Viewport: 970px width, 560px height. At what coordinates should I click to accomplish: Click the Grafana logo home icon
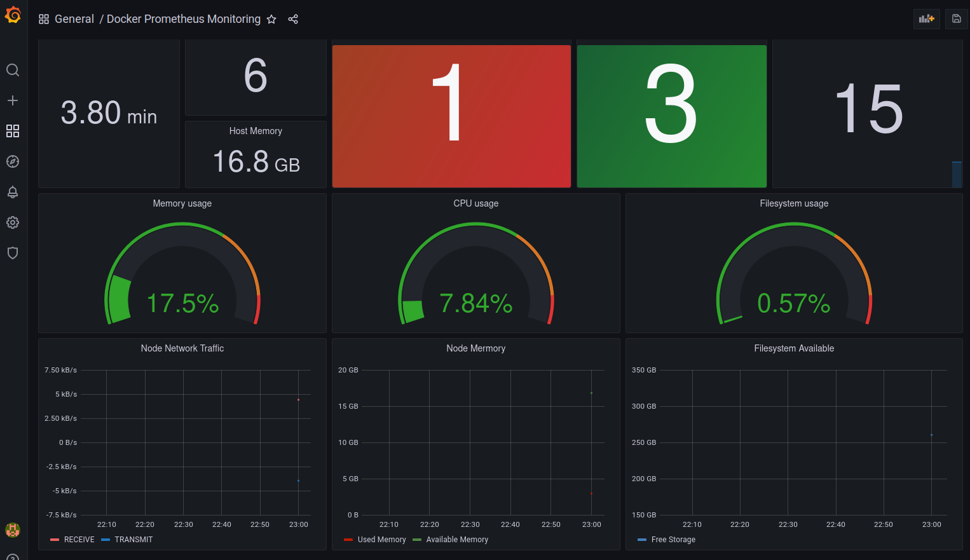pos(13,15)
